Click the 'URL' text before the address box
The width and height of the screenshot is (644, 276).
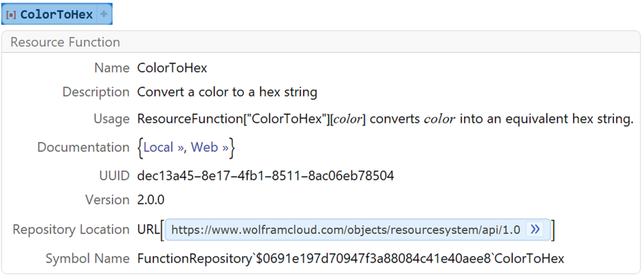[x=148, y=230]
